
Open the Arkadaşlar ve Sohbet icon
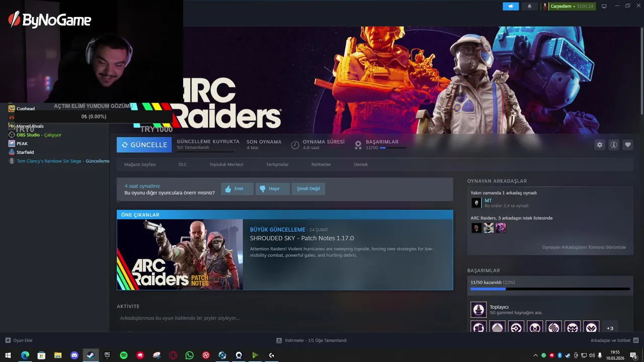point(636,340)
